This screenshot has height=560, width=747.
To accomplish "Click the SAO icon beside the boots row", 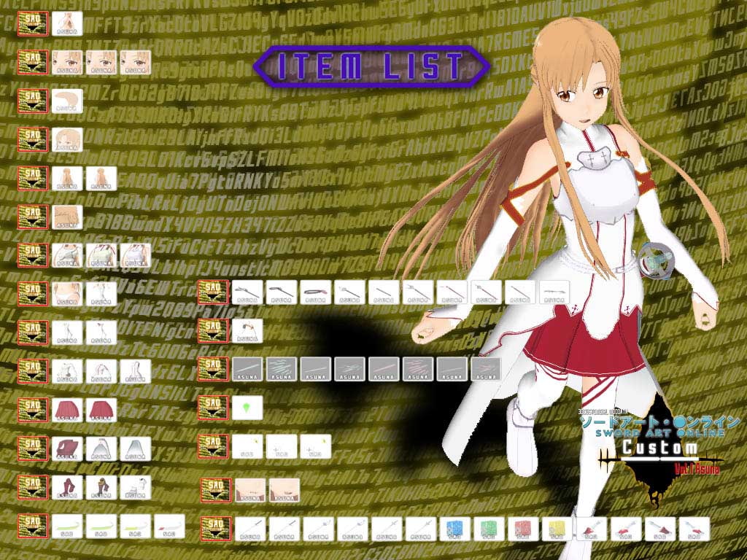I will 33,487.
